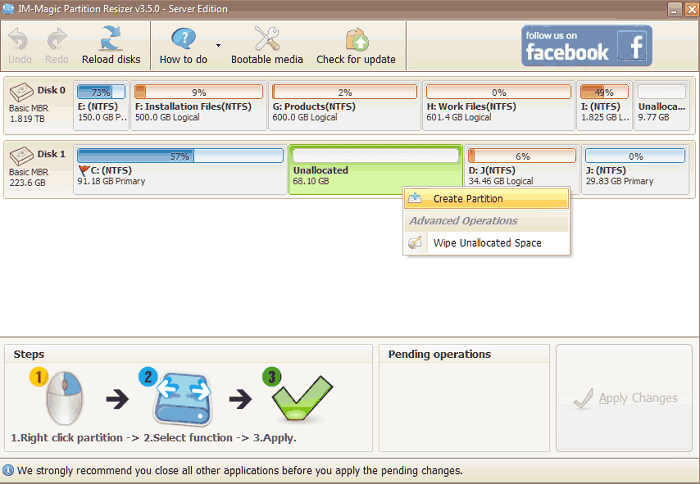Screen dimensions: 700x484
Task: Minimize the Partition Resizer window
Action: pyautogui.click(x=674, y=9)
